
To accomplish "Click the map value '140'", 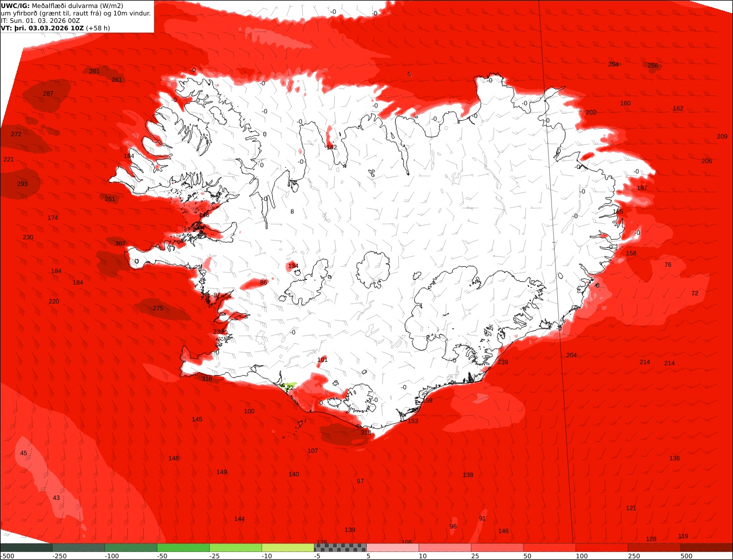I will [294, 474].
